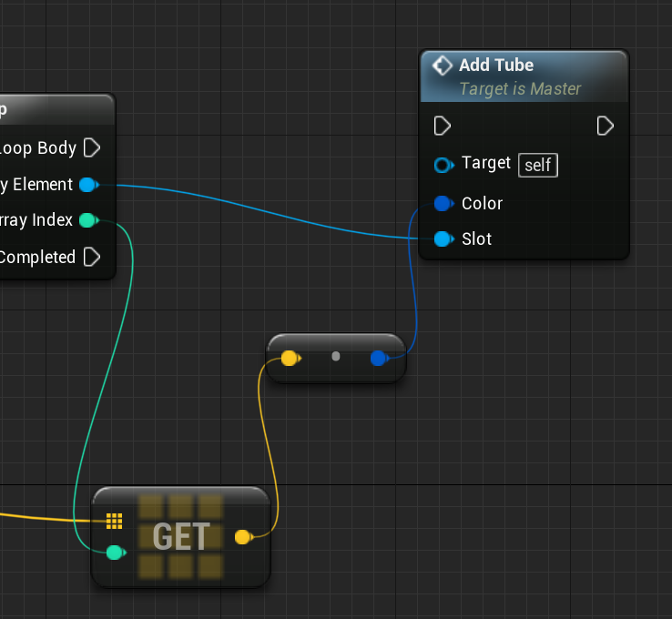Viewport: 672px width, 619px height.
Task: Click the function icon in Add Tube header
Action: click(x=443, y=66)
